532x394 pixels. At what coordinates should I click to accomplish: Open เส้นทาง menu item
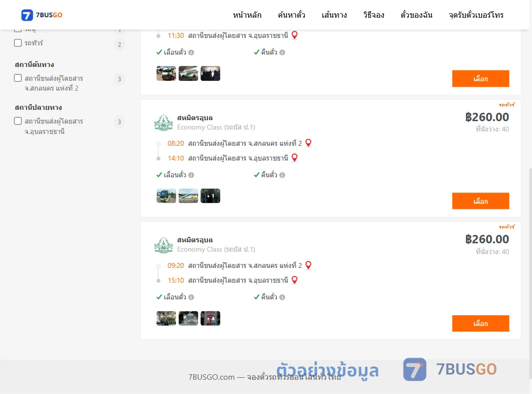334,15
